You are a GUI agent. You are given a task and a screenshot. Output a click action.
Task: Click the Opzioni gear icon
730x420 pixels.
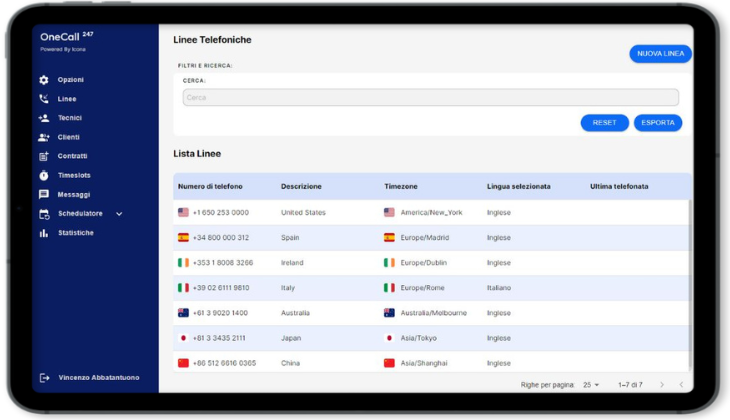coord(44,80)
